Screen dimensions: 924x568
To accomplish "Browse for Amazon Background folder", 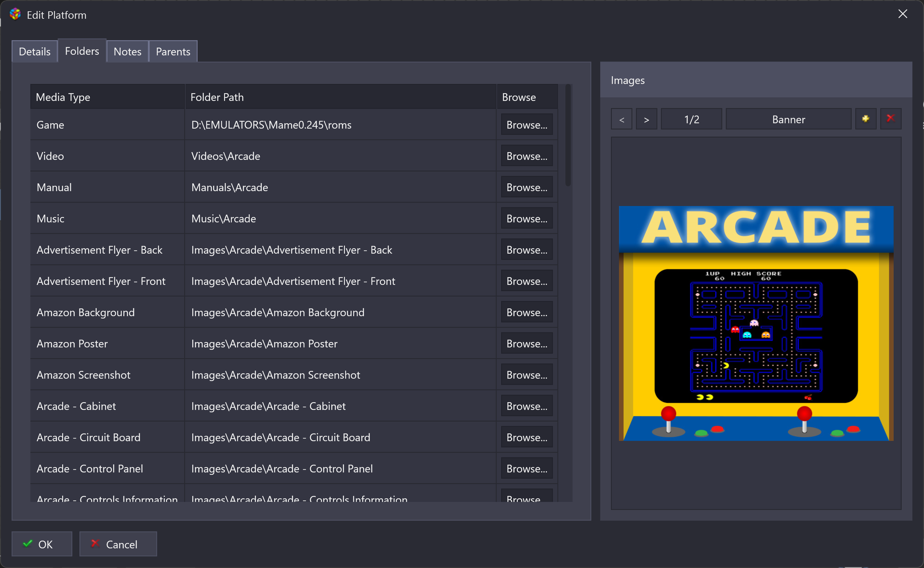I will [527, 312].
